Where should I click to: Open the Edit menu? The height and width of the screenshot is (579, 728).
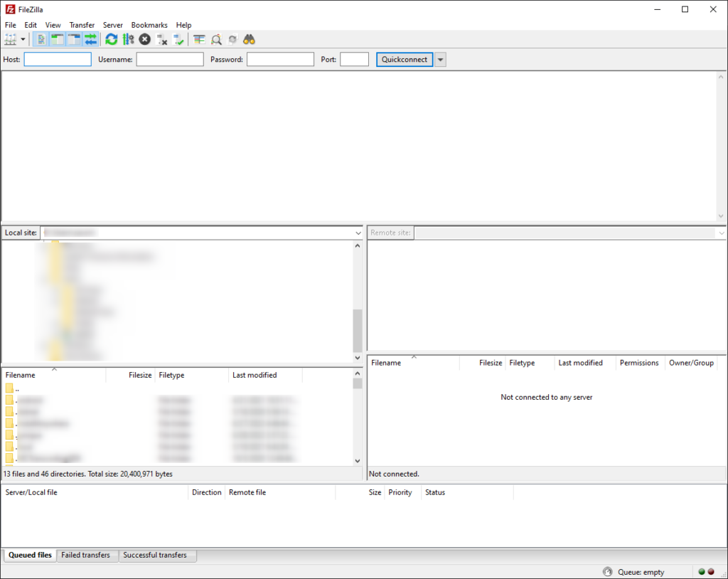(31, 25)
